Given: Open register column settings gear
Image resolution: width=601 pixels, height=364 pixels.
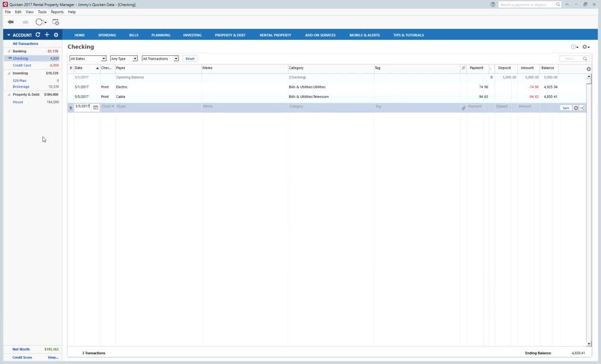Looking at the screenshot, I should click(589, 69).
